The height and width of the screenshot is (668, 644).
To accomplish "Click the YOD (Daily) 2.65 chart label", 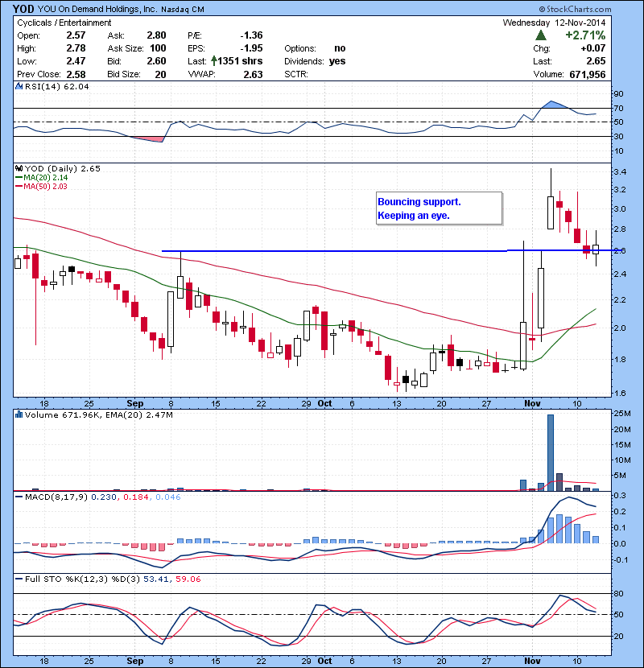I will tap(63, 169).
